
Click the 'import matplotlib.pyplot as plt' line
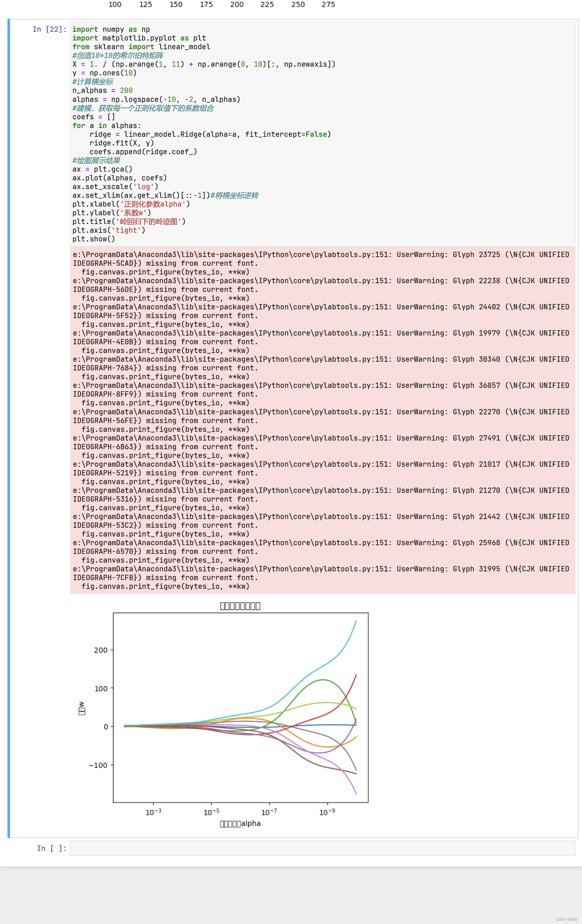point(139,38)
